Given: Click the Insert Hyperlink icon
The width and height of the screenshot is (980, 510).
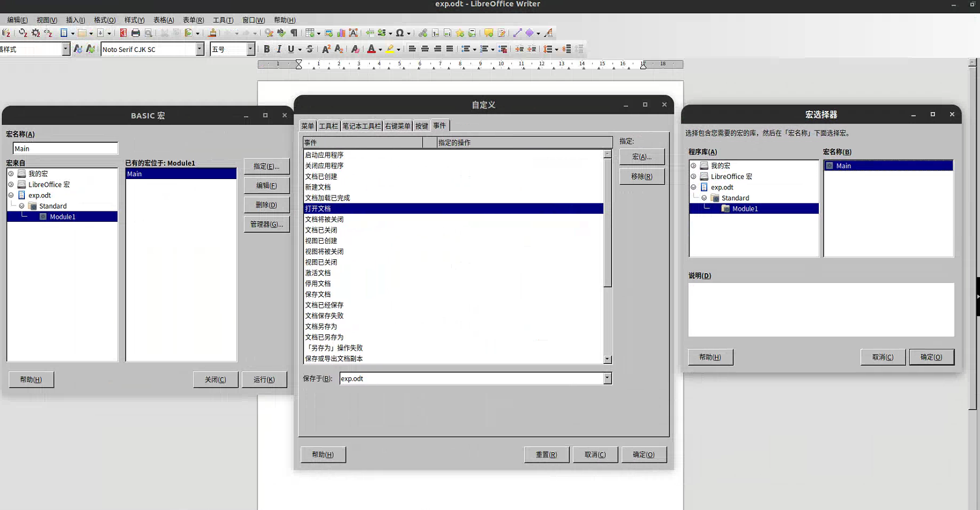Looking at the screenshot, I should [423, 33].
